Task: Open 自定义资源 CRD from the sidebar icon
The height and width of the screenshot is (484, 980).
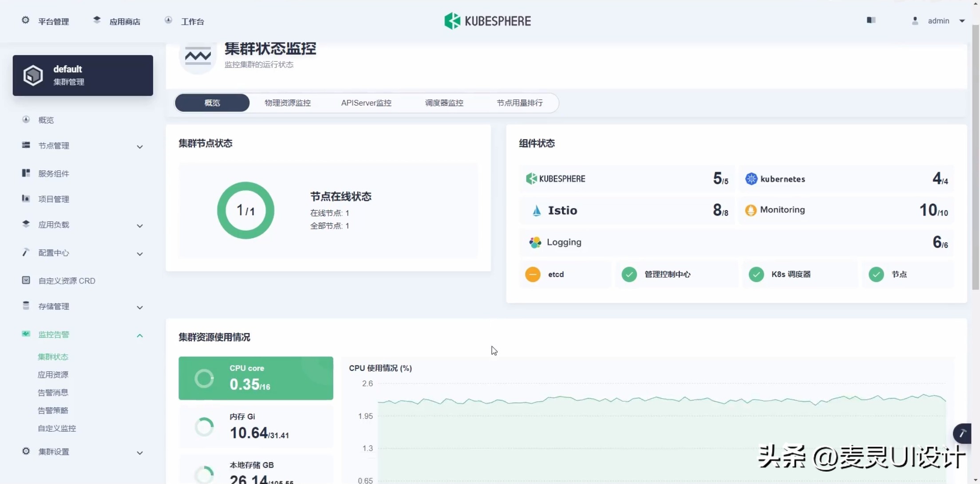Action: coord(25,280)
